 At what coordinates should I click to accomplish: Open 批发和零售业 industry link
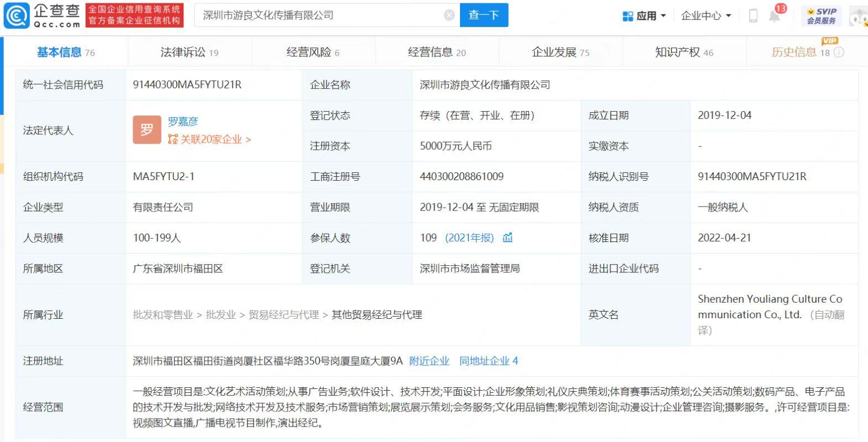(163, 315)
